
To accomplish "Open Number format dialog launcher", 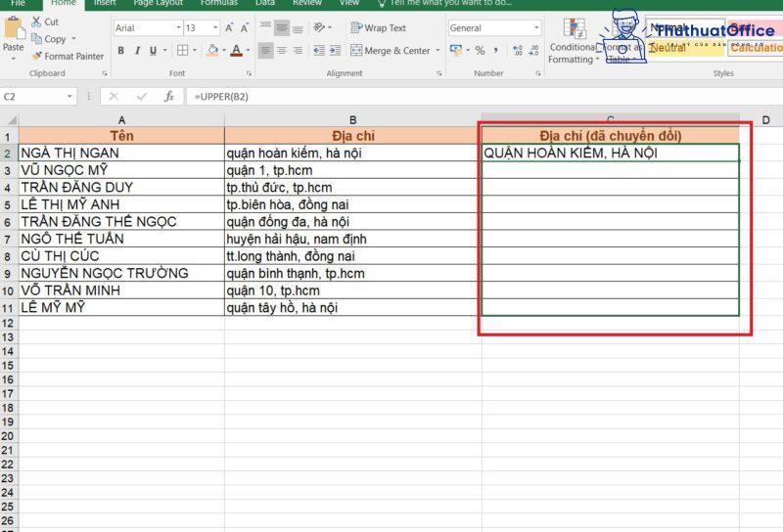I will pyautogui.click(x=537, y=73).
